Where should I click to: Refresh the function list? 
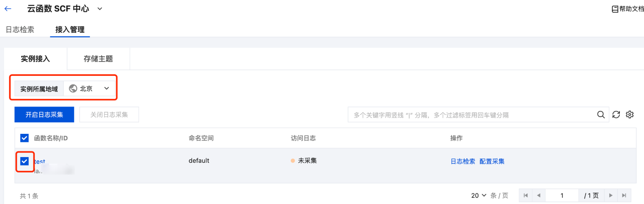click(616, 115)
